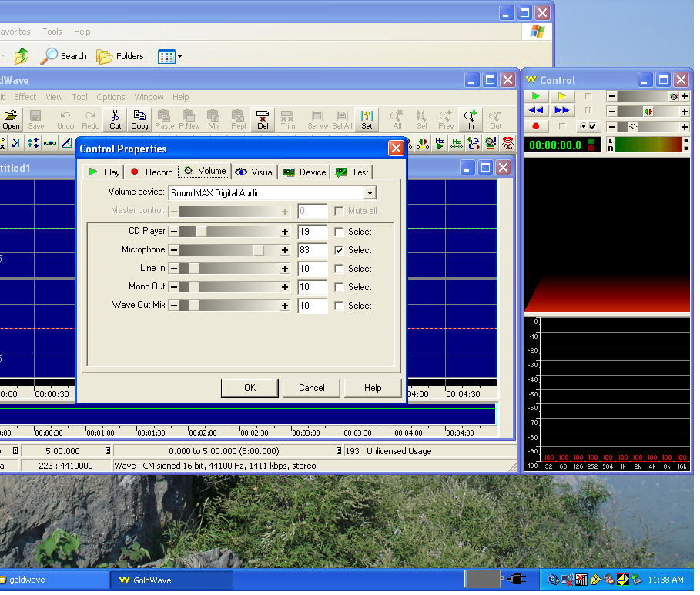Check the Line In Select checkbox
Image resolution: width=700 pixels, height=595 pixels.
[x=339, y=269]
